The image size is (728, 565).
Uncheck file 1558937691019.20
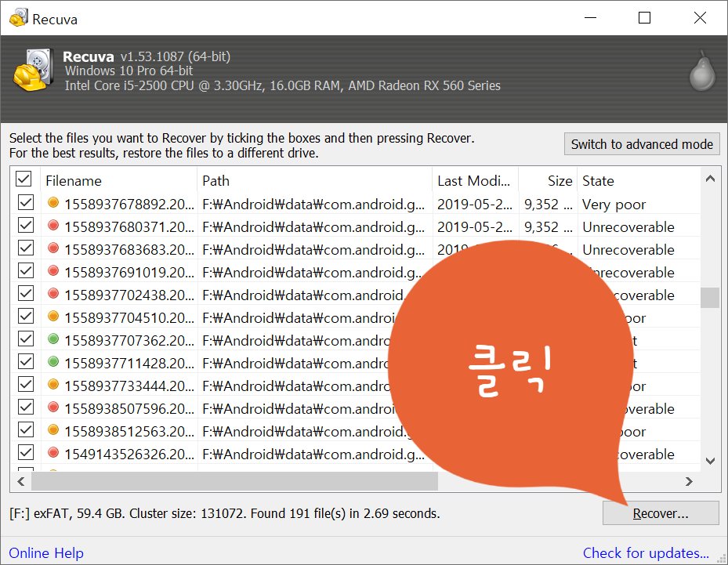coord(26,270)
